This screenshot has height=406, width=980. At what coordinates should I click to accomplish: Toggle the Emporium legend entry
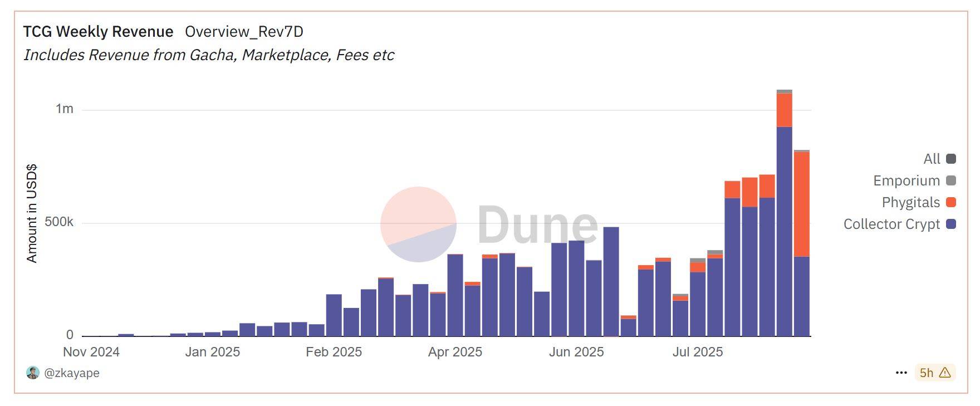tap(914, 180)
